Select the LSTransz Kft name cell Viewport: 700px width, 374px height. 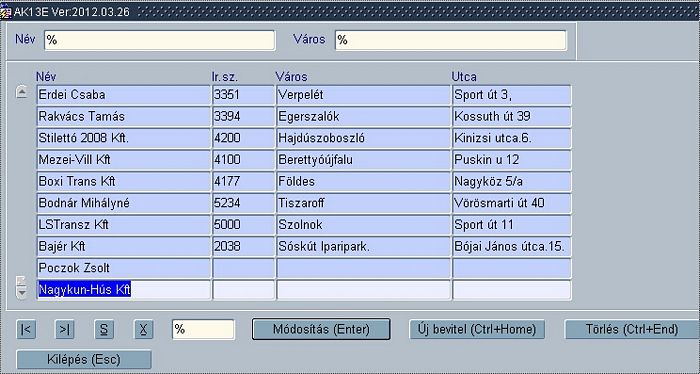pos(123,225)
